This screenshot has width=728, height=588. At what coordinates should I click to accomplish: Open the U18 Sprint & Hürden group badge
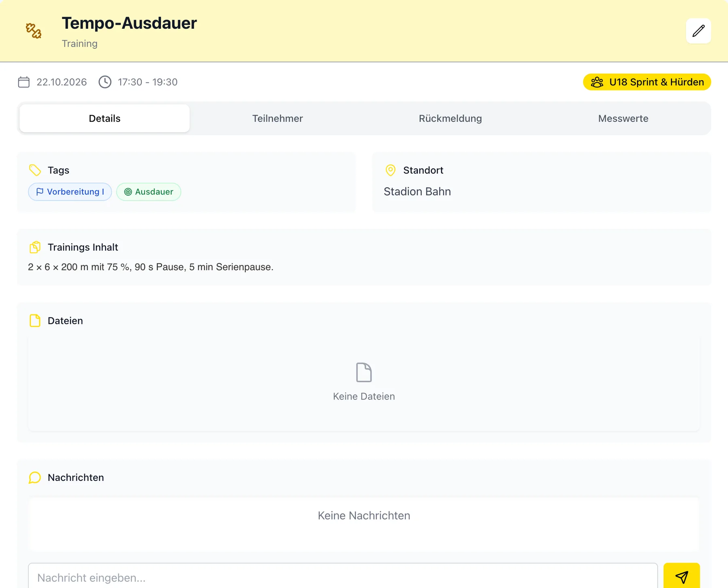pos(647,82)
